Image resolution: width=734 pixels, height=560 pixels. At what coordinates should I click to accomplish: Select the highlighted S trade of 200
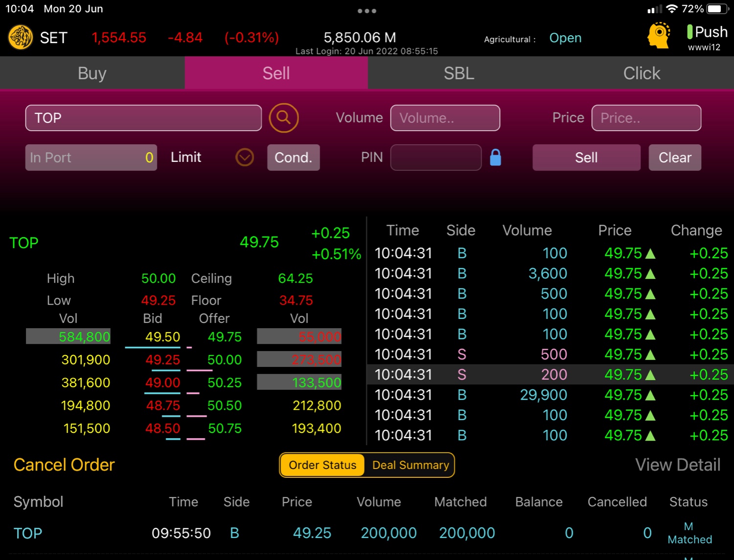point(550,375)
